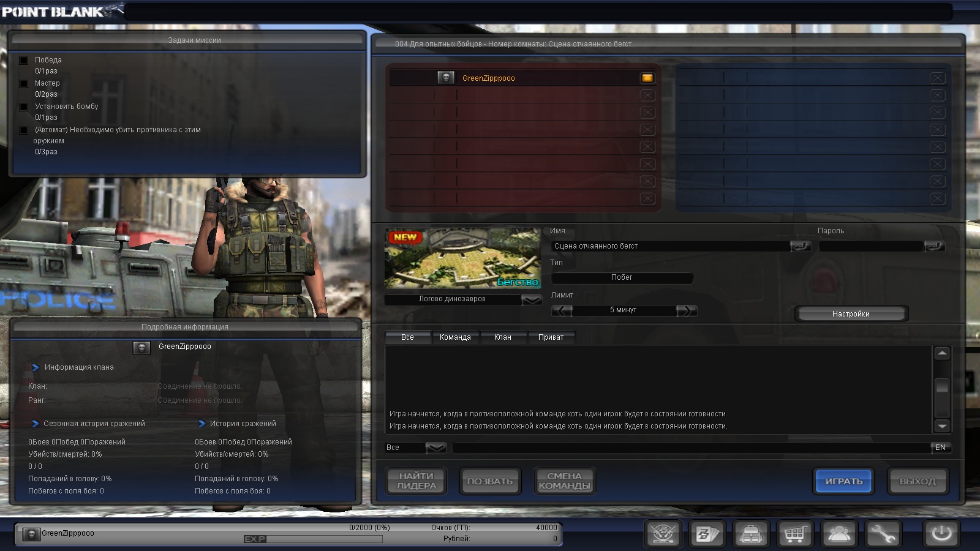
Task: Leave the room with ВЫХОД
Action: [918, 481]
